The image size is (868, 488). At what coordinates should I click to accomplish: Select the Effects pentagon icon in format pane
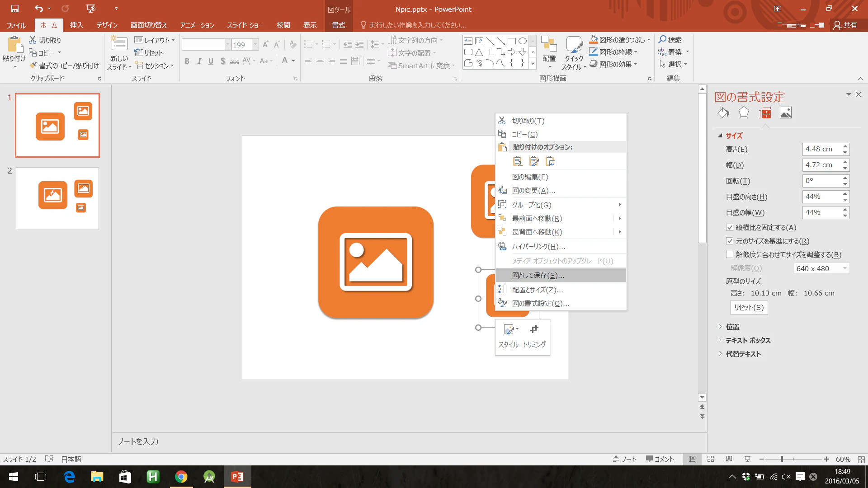(x=744, y=113)
